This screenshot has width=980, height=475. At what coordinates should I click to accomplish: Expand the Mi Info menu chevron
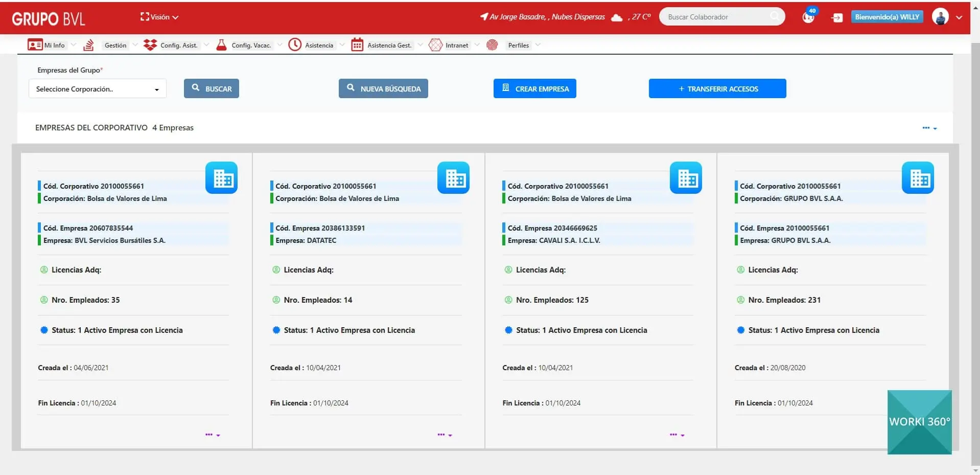(73, 45)
